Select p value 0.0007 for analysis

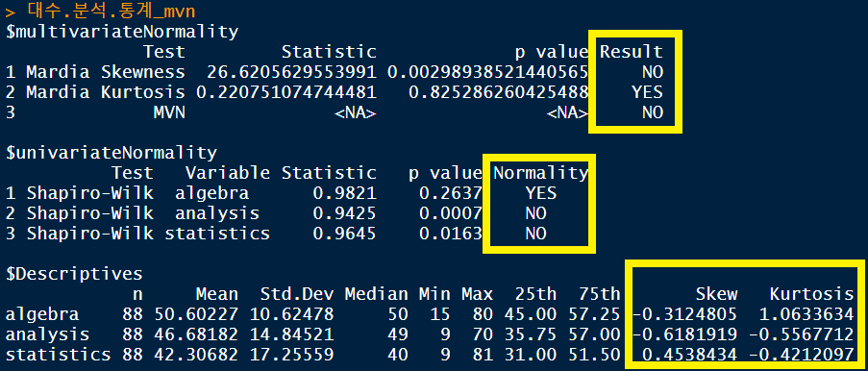tap(451, 213)
